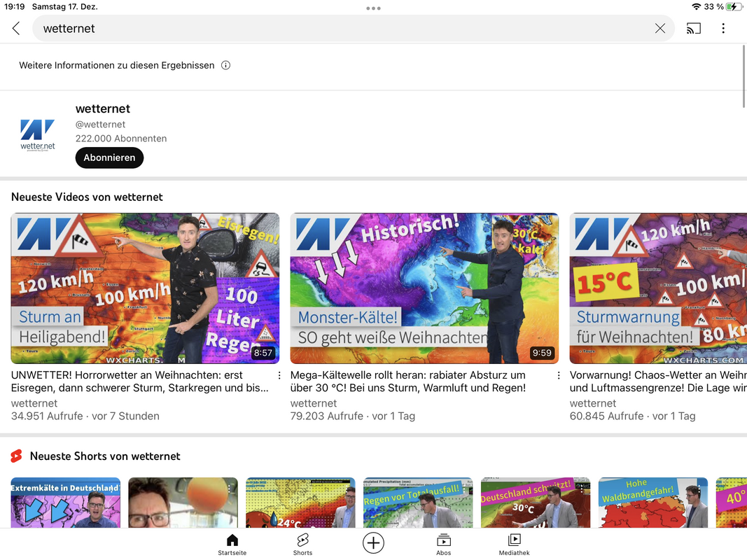This screenshot has height=560, width=747.
Task: Play the Sturm an Heiligabend video thumbnail
Action: (145, 288)
